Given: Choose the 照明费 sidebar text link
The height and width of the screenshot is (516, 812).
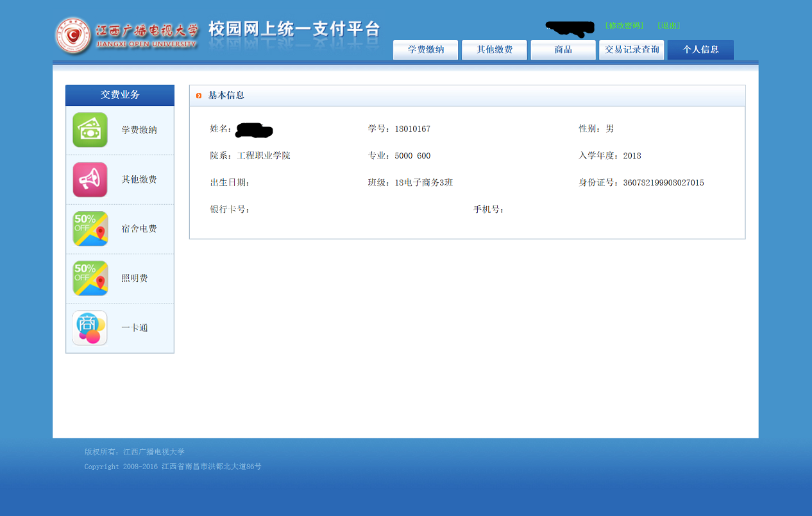Looking at the screenshot, I should (135, 279).
